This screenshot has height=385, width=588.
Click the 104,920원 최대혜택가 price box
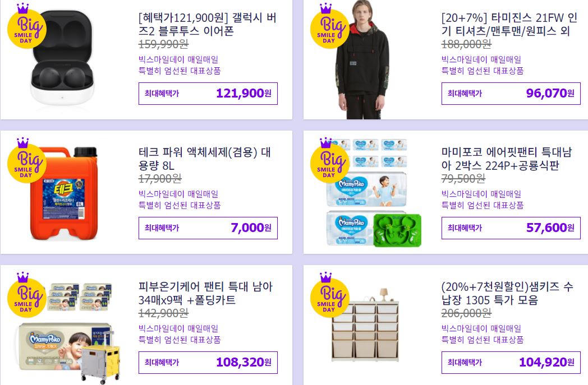[x=511, y=362]
